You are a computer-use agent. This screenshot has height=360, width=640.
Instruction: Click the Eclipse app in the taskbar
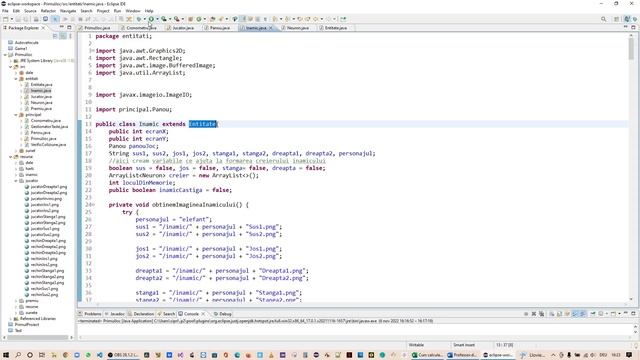pos(497,355)
